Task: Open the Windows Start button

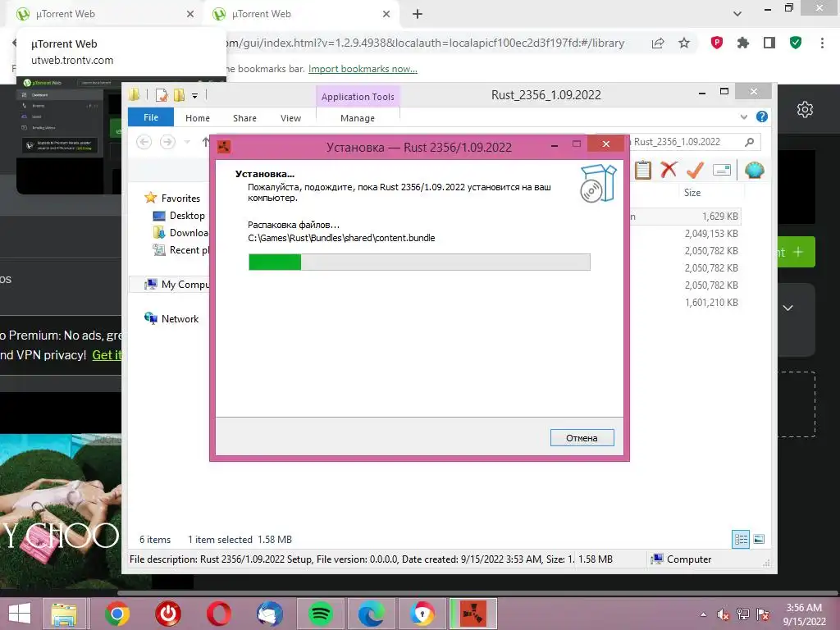Action: click(x=20, y=614)
